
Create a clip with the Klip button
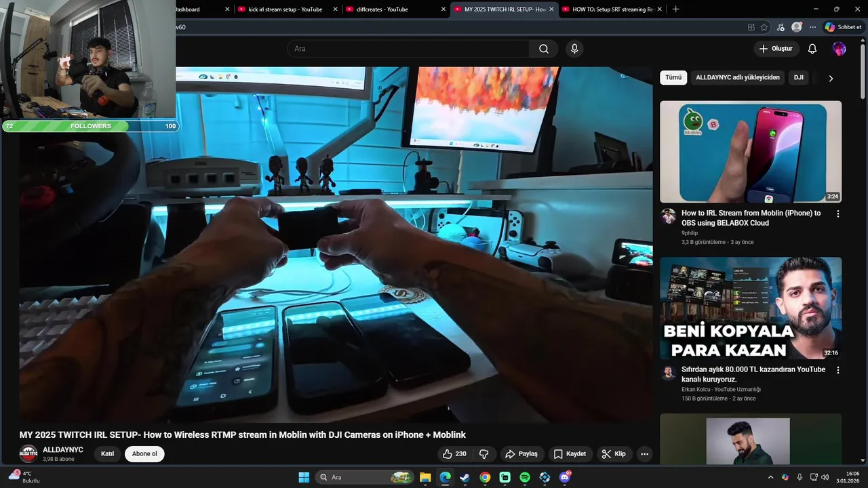coord(614,454)
